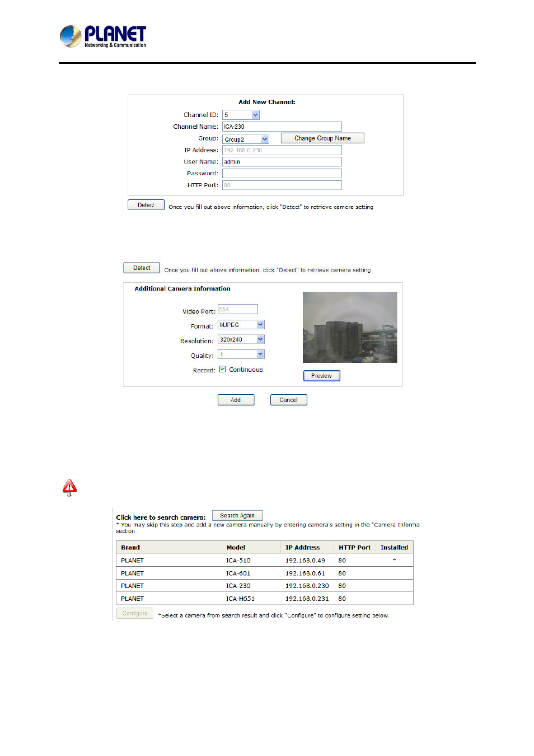This screenshot has width=534, height=756.
Task: Click into the Channel Name field
Action: click(x=282, y=127)
